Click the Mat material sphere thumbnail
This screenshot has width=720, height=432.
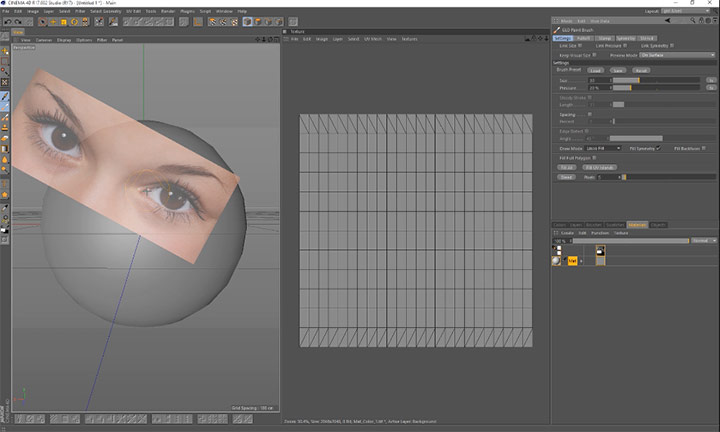coord(556,261)
